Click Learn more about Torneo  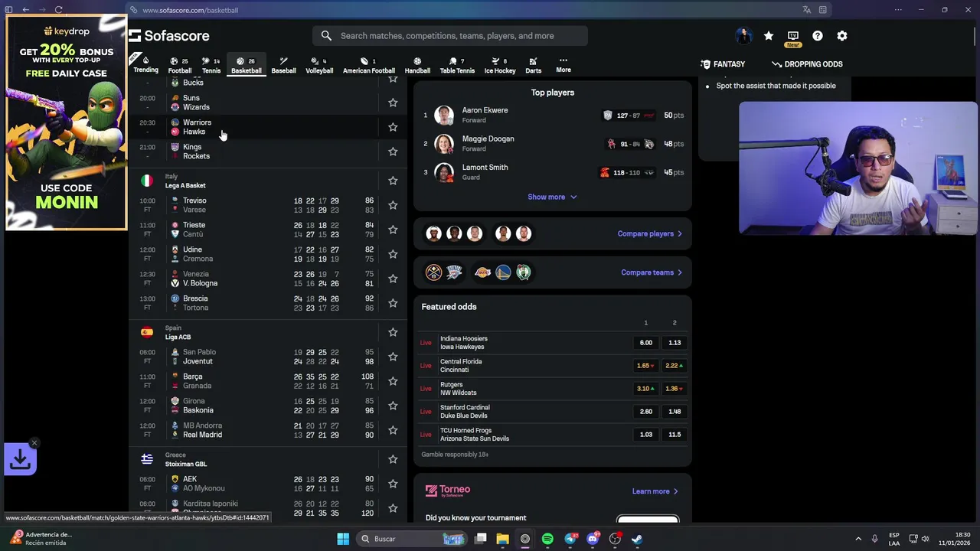[655, 491]
